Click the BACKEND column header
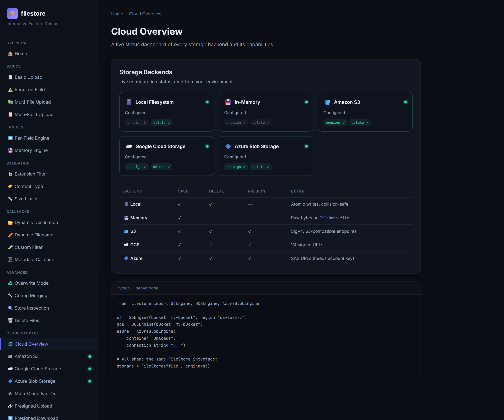Viewport: 504px width, 420px height. (x=133, y=191)
